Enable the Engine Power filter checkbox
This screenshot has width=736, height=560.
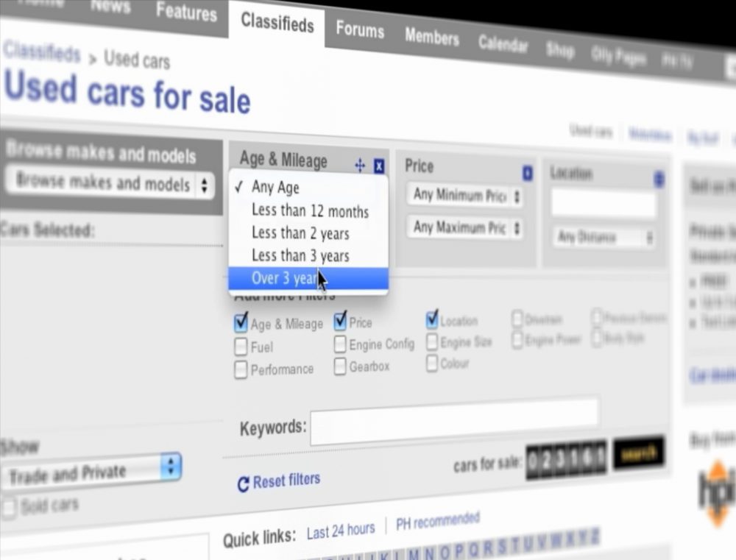tap(517, 340)
